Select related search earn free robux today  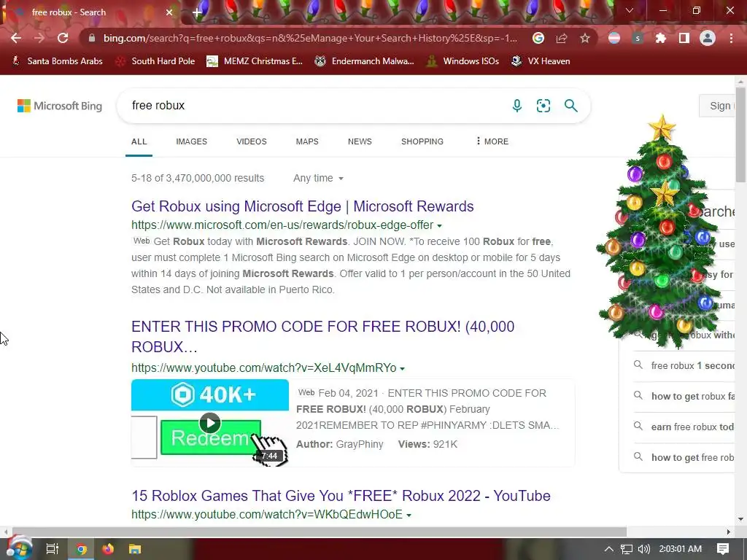click(x=684, y=427)
